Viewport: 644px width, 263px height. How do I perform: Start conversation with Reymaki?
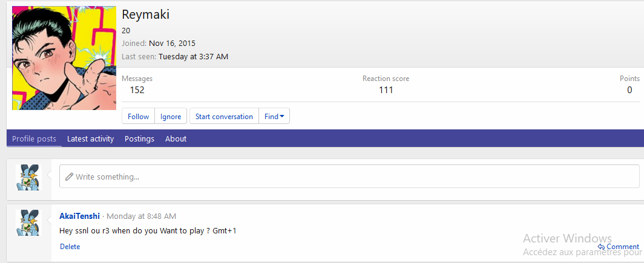[224, 116]
